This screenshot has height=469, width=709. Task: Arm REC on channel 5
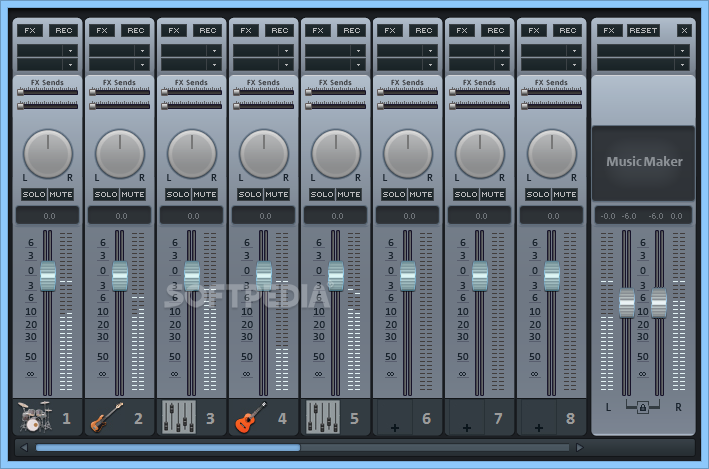coord(351,30)
